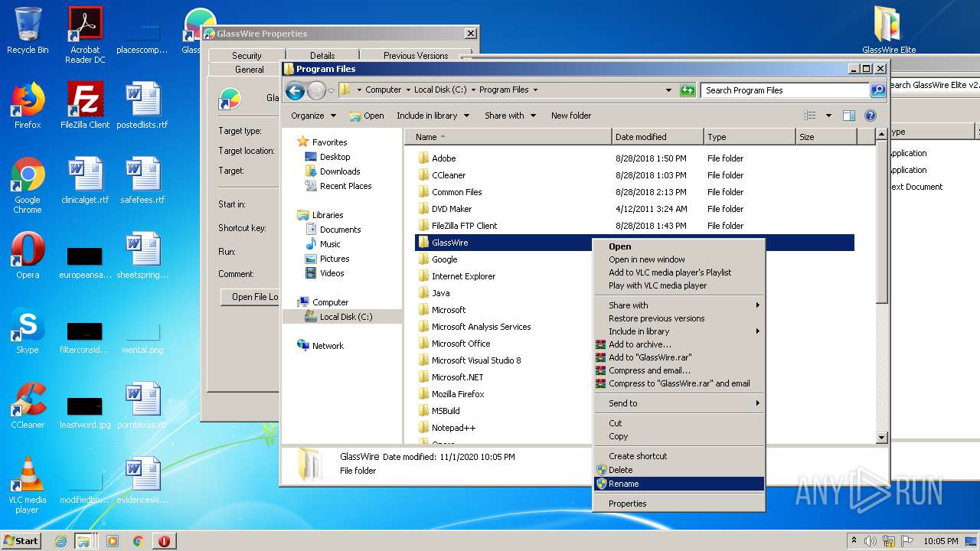The image size is (980, 551).
Task: Open Firefox desktop shortcut
Action: (28, 106)
